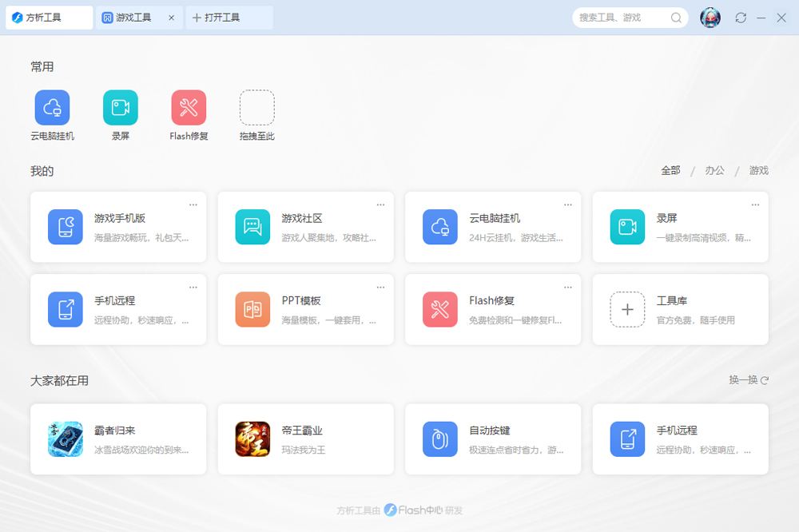Select the PPT模板 orange icon
Image resolution: width=799 pixels, height=532 pixels.
point(252,309)
